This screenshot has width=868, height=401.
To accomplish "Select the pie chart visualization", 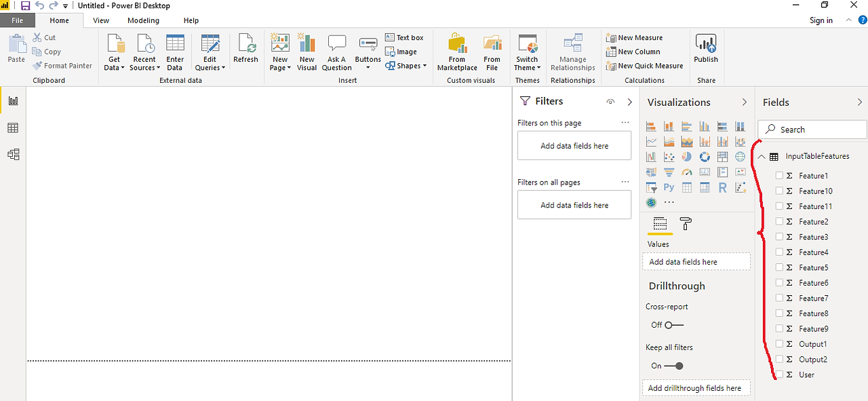I will [686, 157].
